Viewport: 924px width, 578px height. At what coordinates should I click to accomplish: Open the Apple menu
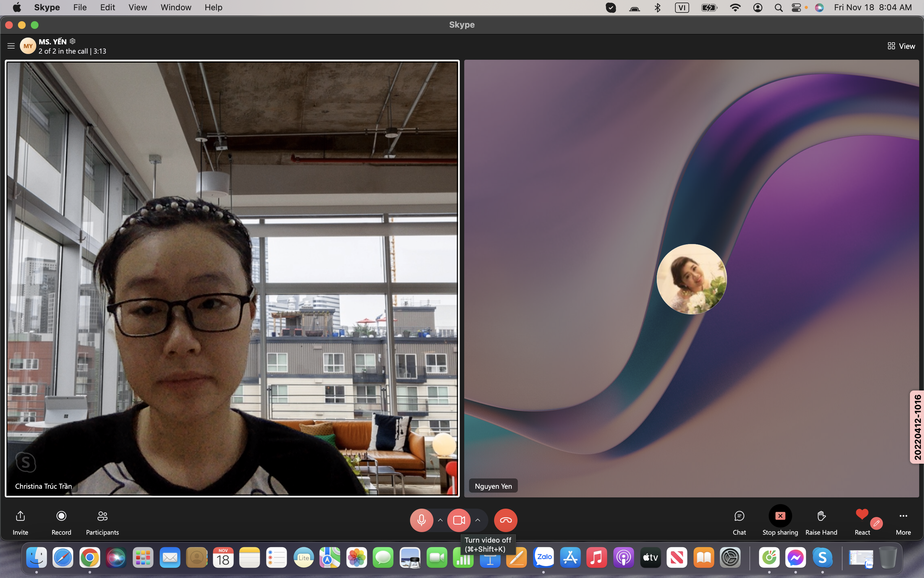coord(17,7)
